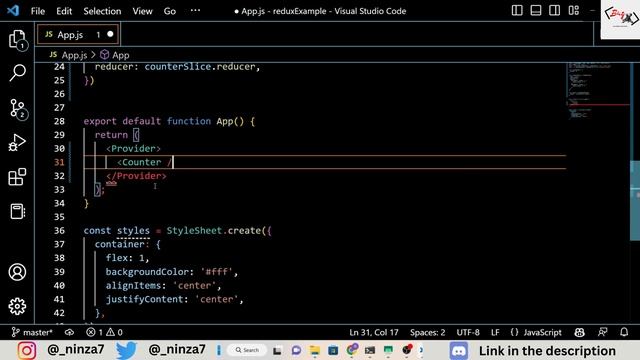Expand the overflow menu with three dots
640x360 pixels.
coord(195,11)
